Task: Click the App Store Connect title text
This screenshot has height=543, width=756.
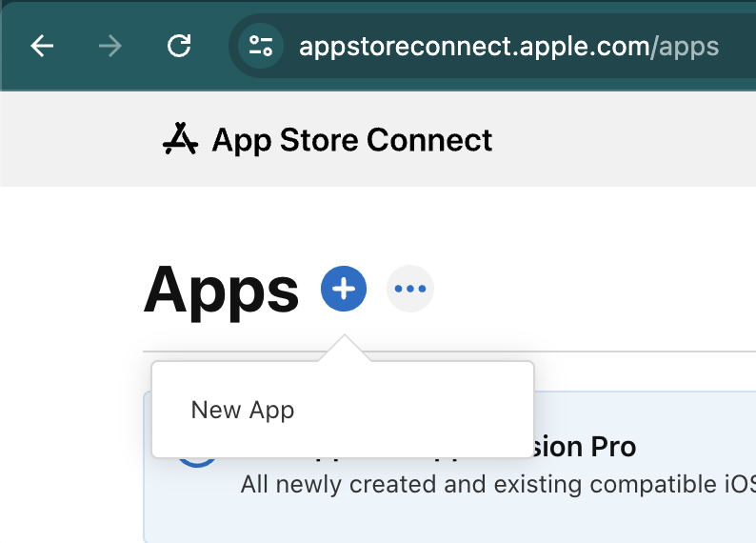Action: (351, 140)
